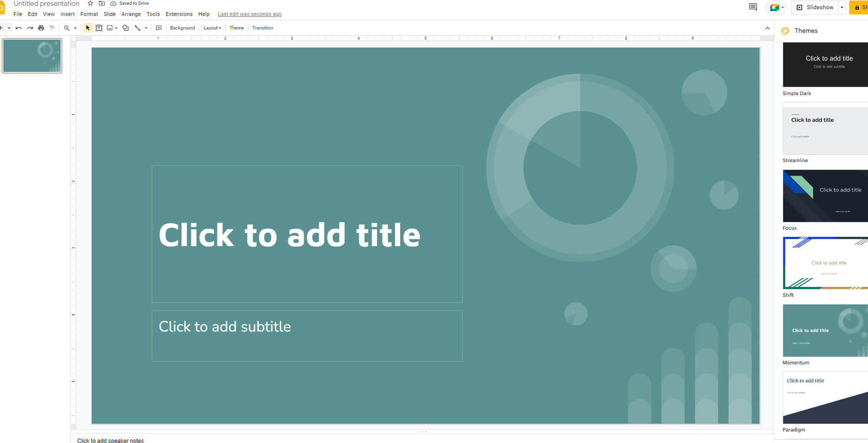This screenshot has height=443, width=868.
Task: Open zoom level dropdown arrow
Action: coord(75,28)
